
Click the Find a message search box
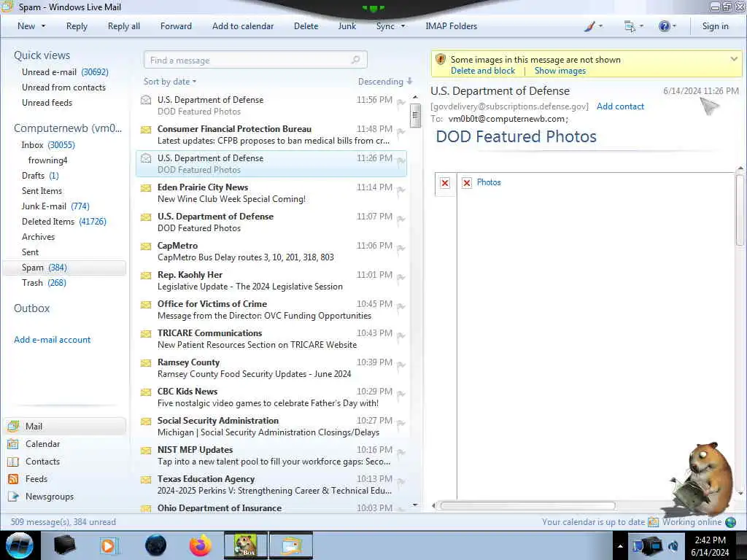click(x=255, y=60)
